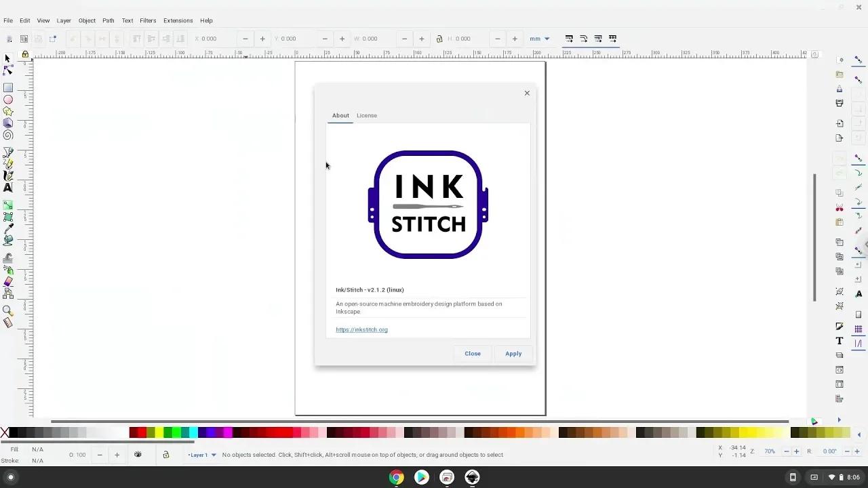The width and height of the screenshot is (868, 488).
Task: Apply the Ink/Stitch About dialog
Action: point(513,353)
